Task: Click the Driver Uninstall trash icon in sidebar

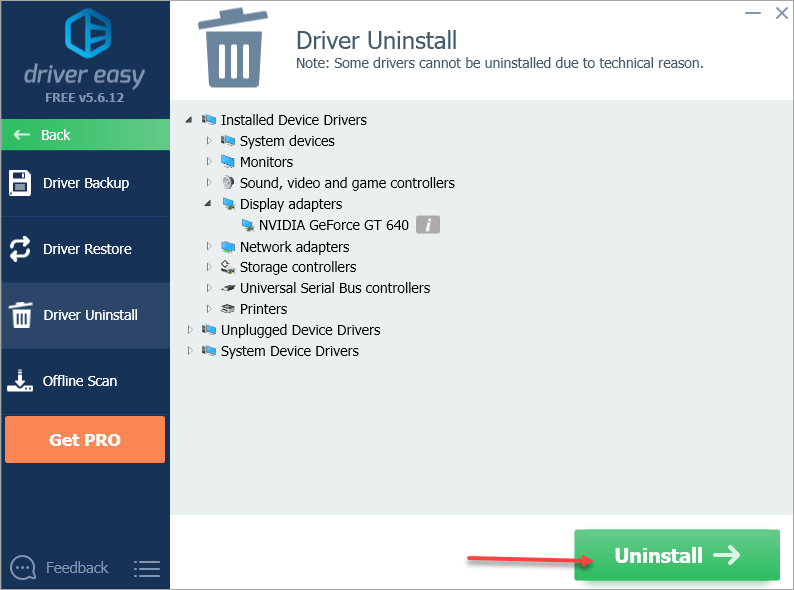Action: click(x=21, y=315)
